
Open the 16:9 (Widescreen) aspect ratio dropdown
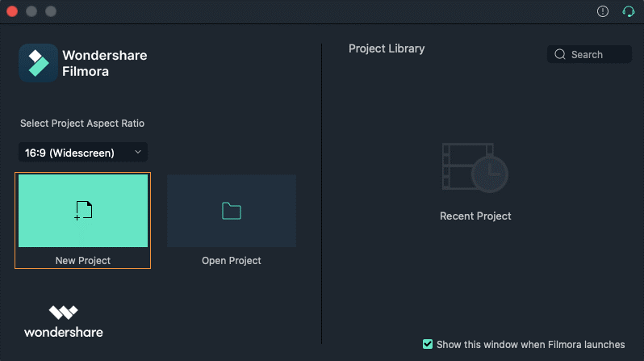click(83, 153)
